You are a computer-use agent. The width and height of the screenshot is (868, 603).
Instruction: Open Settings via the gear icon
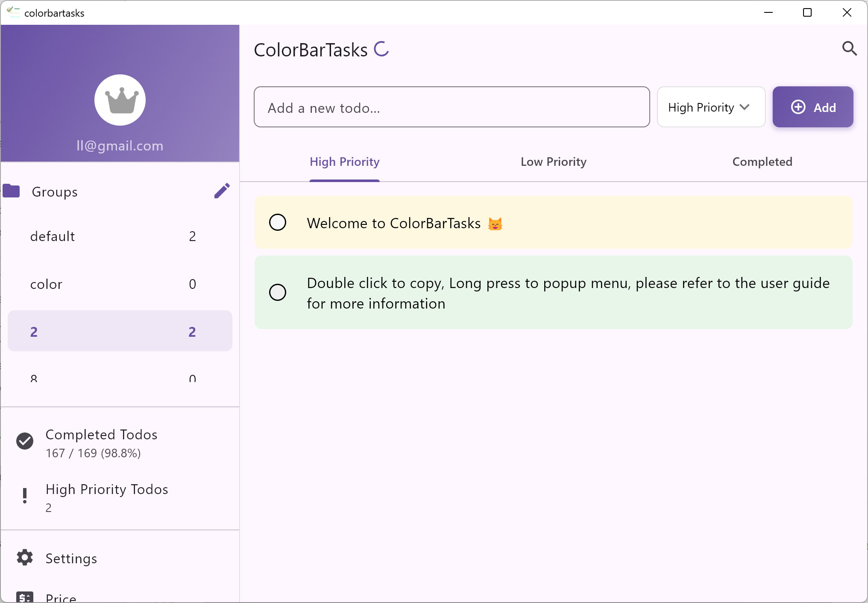pos(25,558)
